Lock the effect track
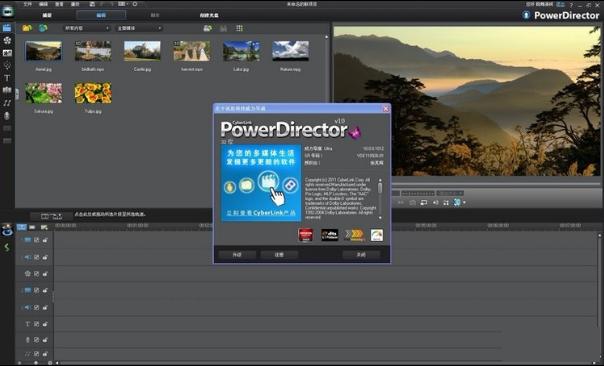This screenshot has height=366, width=604. click(45, 274)
